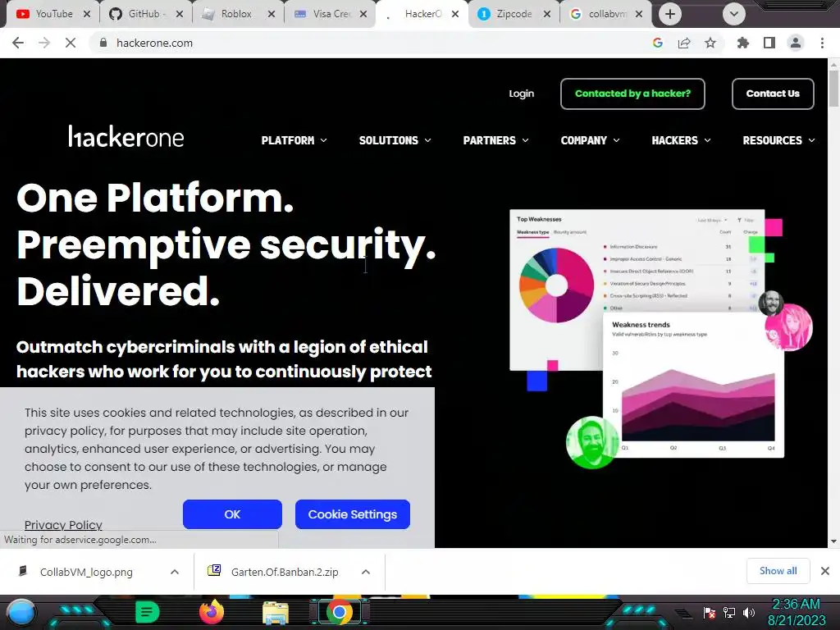Close the Roblox tab
840x630 pixels.
271,14
